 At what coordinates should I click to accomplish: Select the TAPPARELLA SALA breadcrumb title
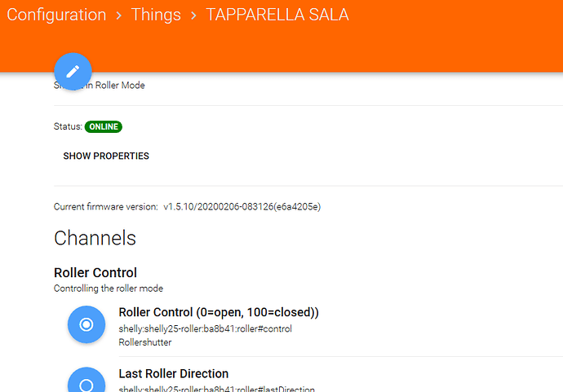277,15
